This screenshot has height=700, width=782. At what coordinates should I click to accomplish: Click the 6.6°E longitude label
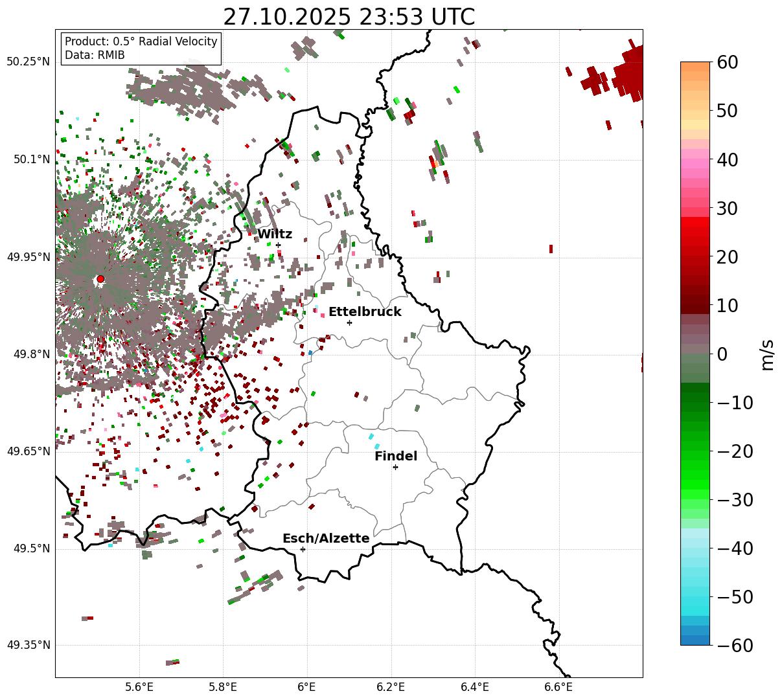[x=558, y=688]
